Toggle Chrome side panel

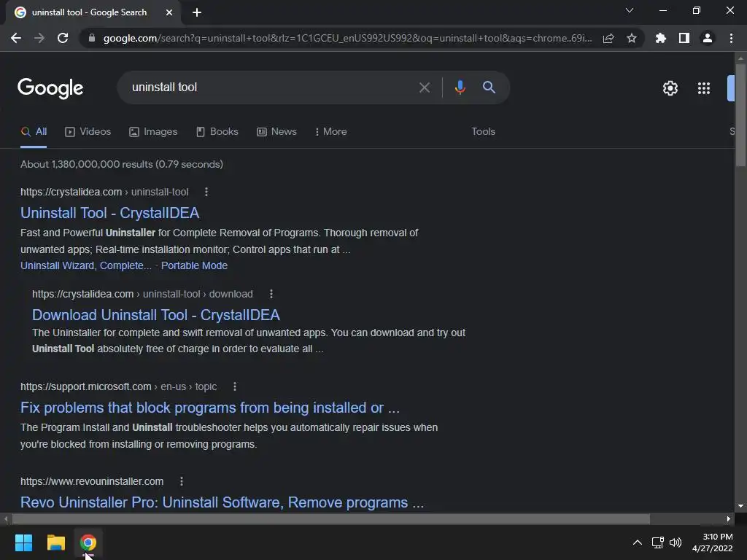(684, 38)
